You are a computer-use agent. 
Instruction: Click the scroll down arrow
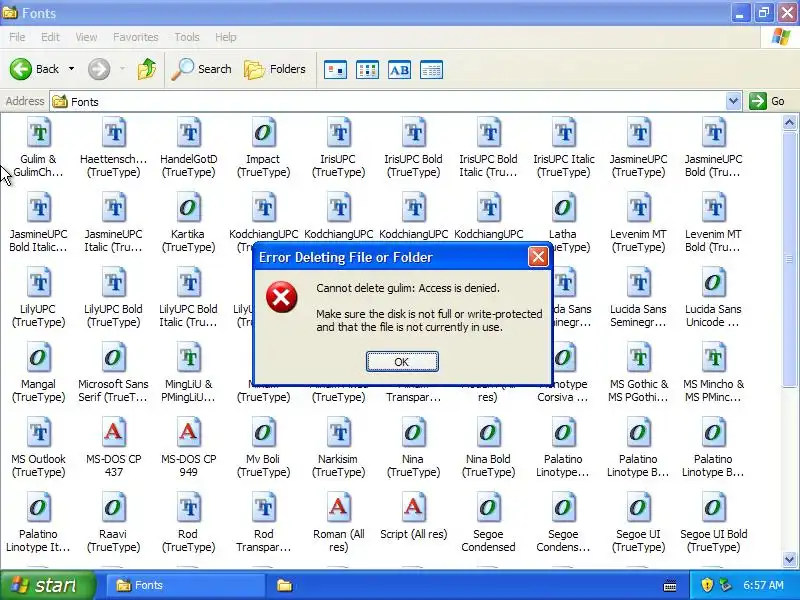coord(789,560)
